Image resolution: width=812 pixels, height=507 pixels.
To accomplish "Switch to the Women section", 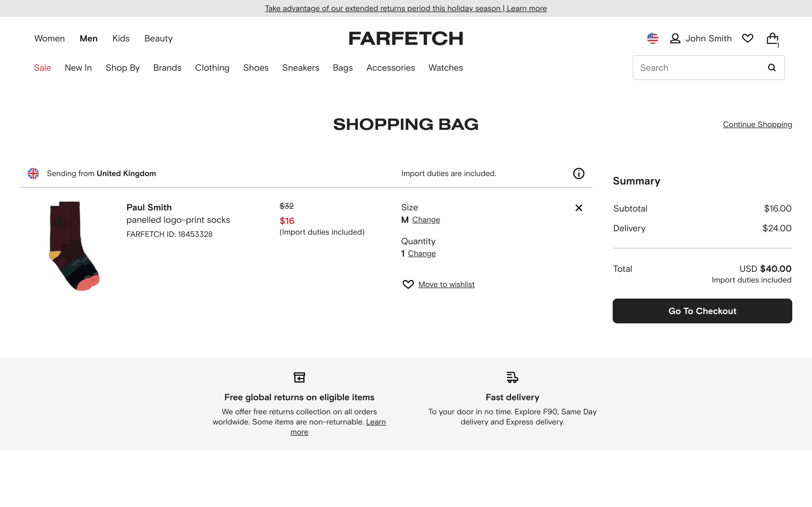I will (49, 39).
